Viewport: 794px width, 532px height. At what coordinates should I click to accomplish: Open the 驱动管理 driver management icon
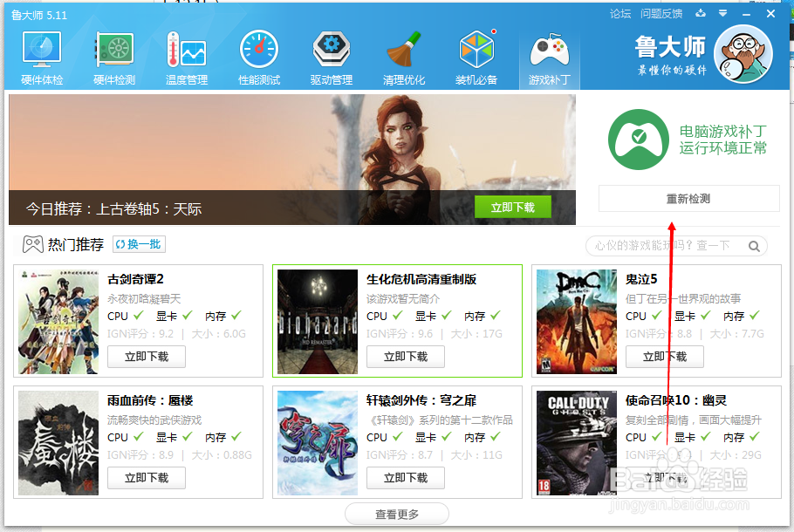332,58
